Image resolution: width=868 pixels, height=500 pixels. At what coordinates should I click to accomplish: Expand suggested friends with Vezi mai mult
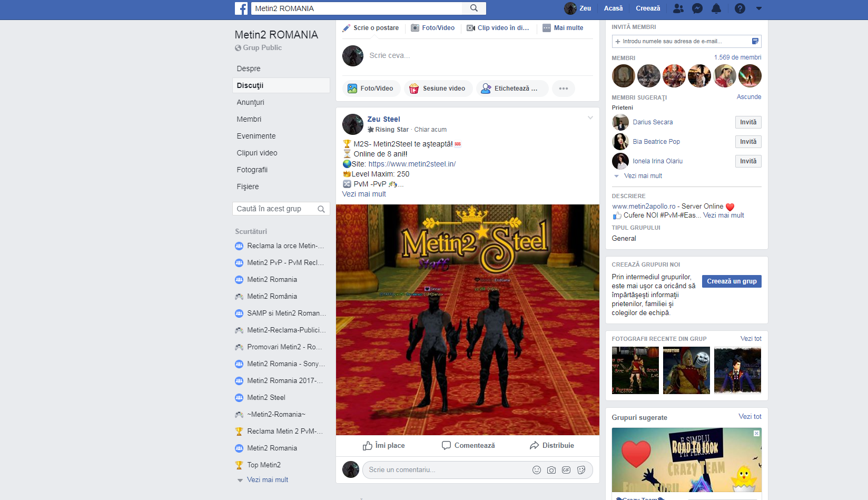[x=643, y=176]
